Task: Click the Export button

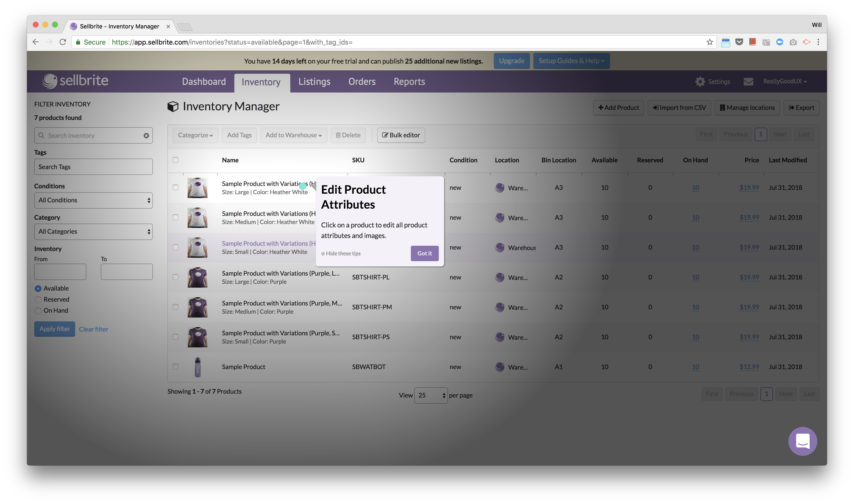Action: click(801, 108)
